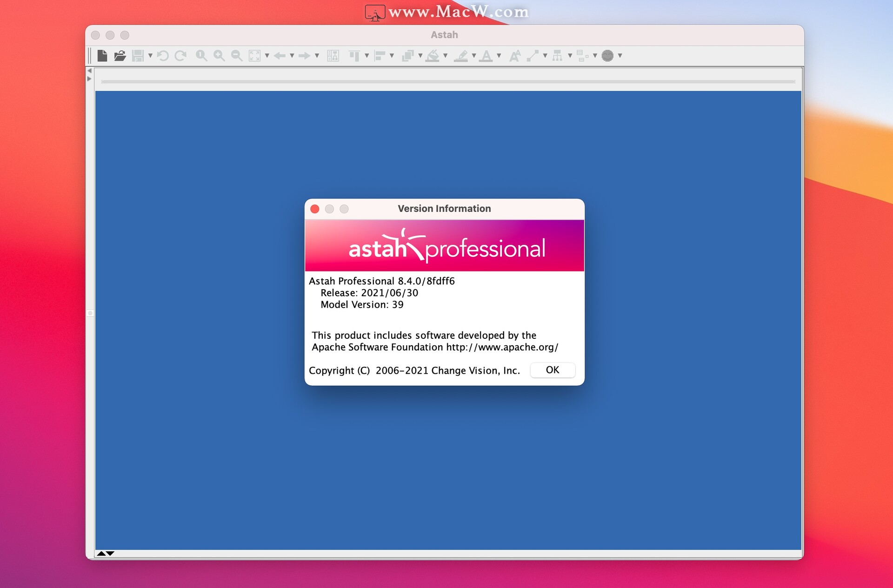Click the smiley face icon
The width and height of the screenshot is (893, 588).
pos(607,56)
